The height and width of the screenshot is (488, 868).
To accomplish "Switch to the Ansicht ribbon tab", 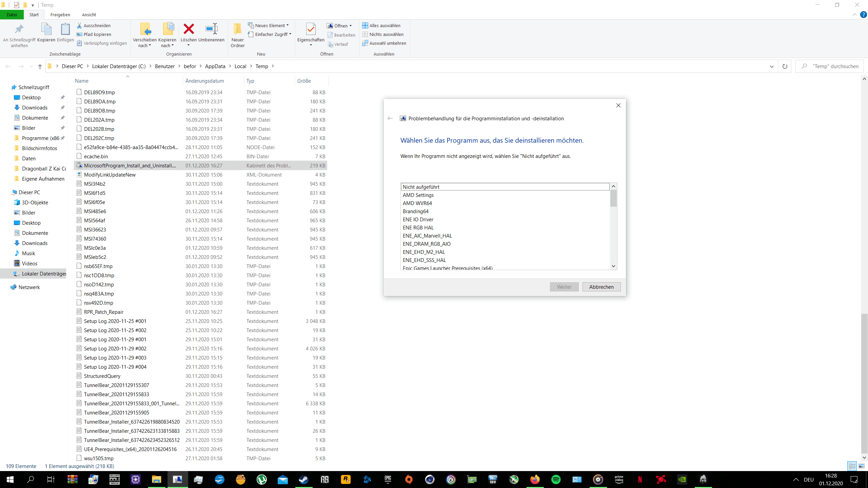I will (89, 15).
